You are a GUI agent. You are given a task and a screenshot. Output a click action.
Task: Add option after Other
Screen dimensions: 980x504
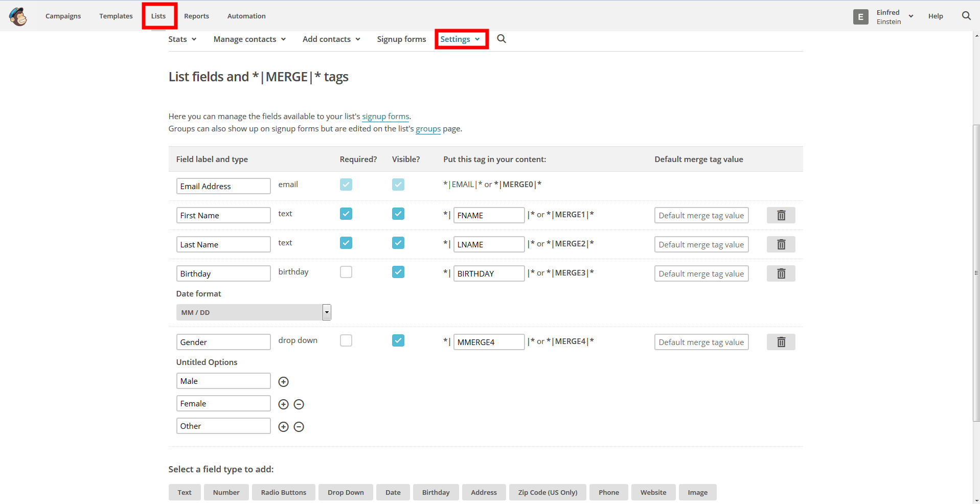coord(284,427)
